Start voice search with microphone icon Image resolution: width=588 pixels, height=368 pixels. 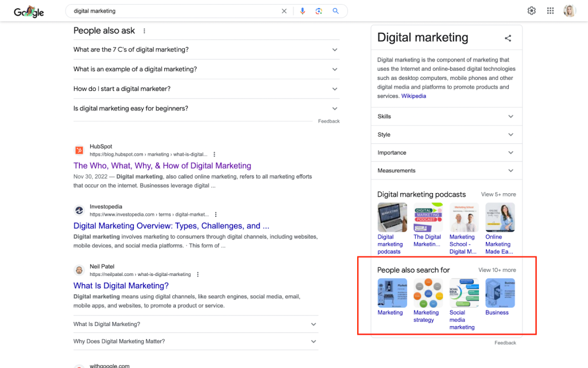pos(303,11)
